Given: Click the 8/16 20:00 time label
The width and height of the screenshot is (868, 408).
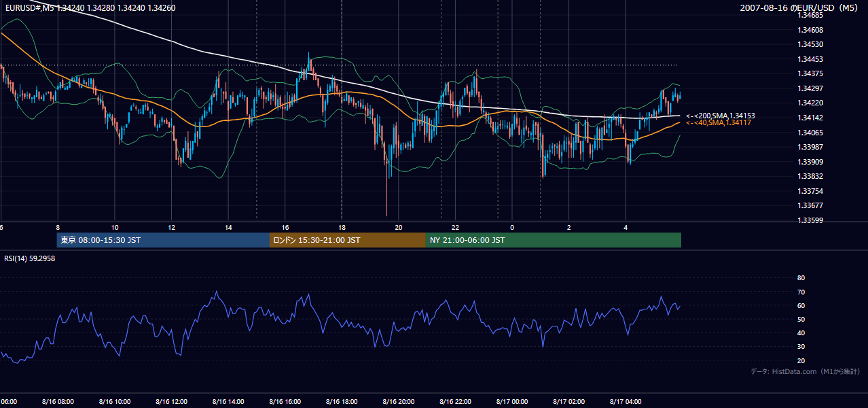Looking at the screenshot, I should [399, 402].
